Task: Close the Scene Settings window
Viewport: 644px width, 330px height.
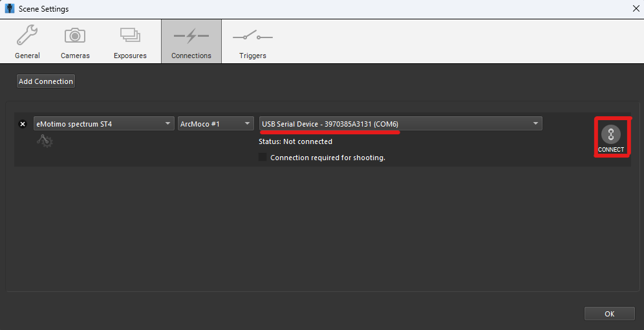Action: (x=636, y=8)
